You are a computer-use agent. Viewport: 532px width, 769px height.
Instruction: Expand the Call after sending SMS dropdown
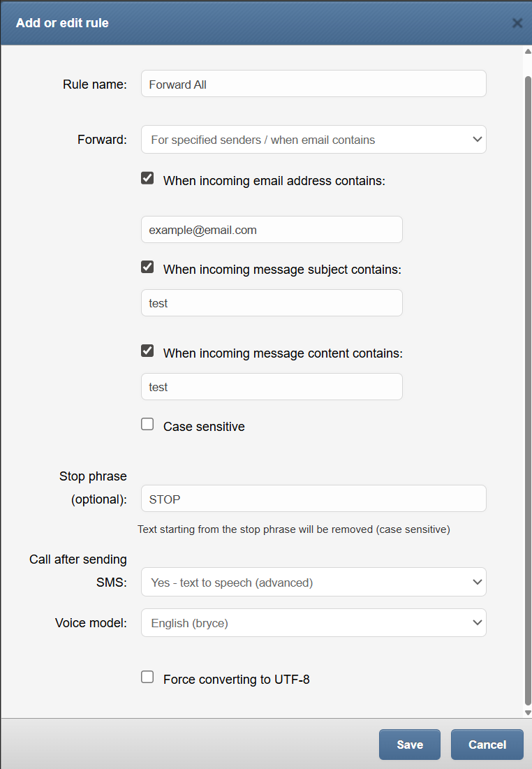pos(313,582)
